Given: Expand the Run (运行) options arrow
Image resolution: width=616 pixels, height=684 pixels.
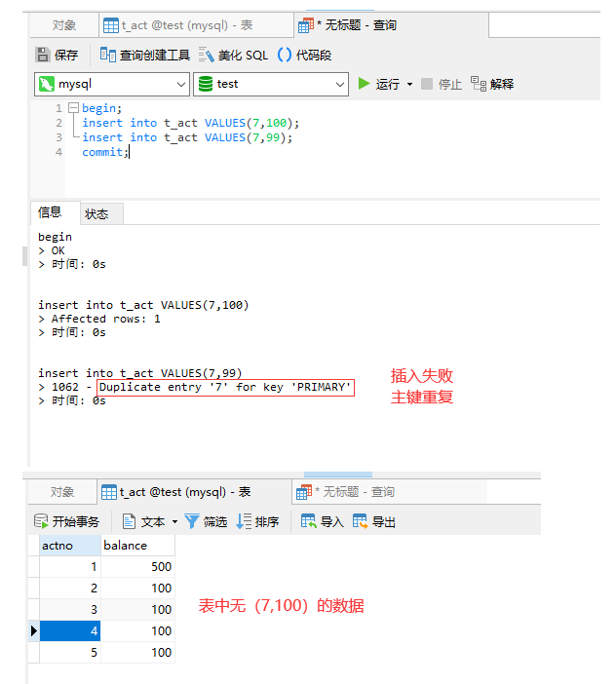Looking at the screenshot, I should [x=409, y=84].
